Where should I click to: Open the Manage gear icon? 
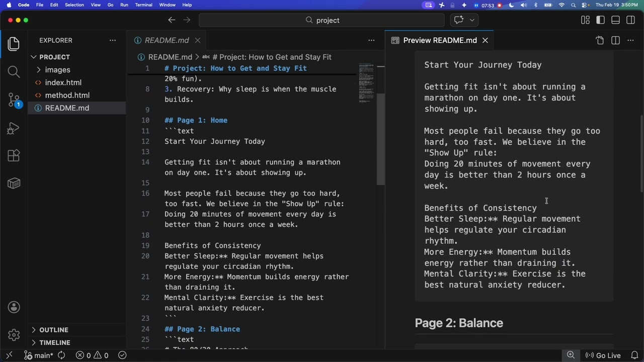click(x=14, y=334)
